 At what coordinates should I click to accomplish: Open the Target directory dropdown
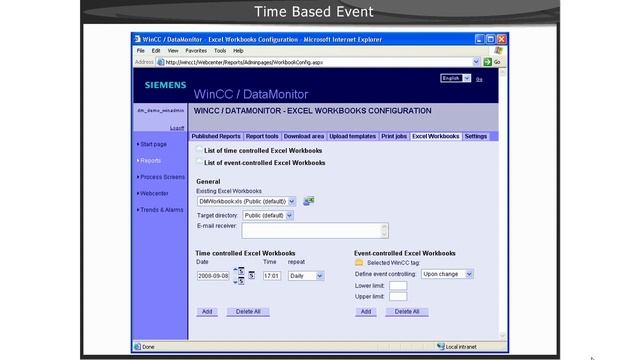click(289, 215)
